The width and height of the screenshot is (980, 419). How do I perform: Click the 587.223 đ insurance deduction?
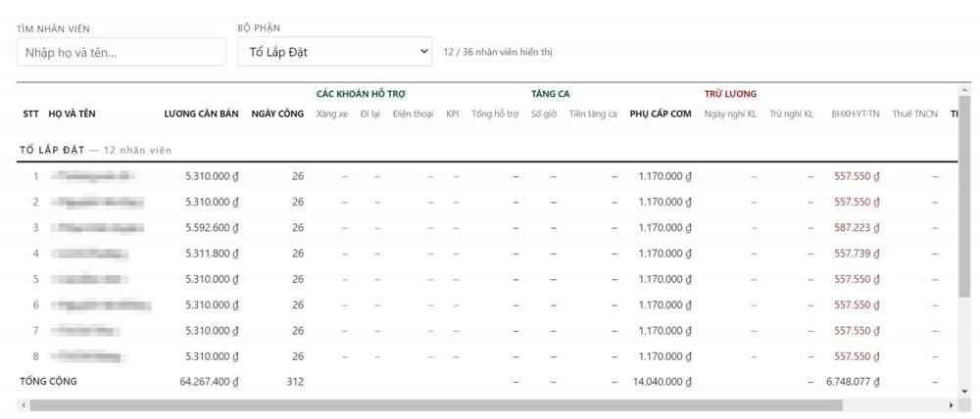pyautogui.click(x=857, y=228)
